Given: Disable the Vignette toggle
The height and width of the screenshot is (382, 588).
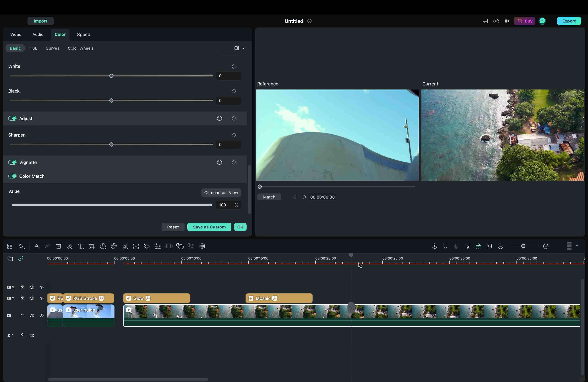Looking at the screenshot, I should [x=12, y=162].
